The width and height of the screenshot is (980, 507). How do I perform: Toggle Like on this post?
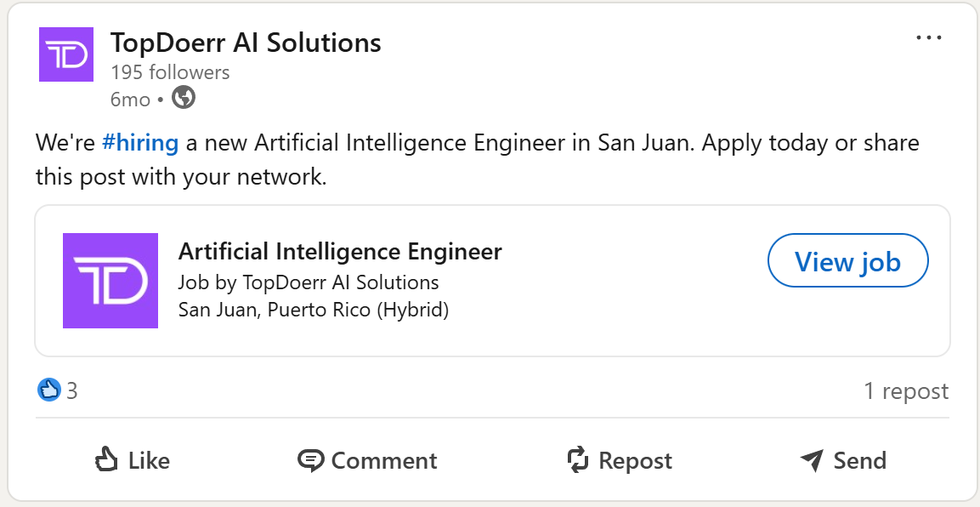pos(132,460)
